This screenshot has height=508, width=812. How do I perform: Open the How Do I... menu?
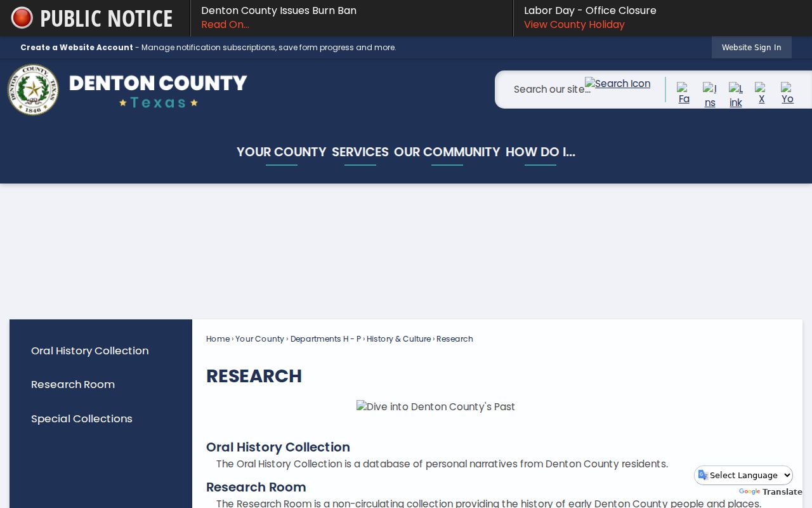click(540, 152)
